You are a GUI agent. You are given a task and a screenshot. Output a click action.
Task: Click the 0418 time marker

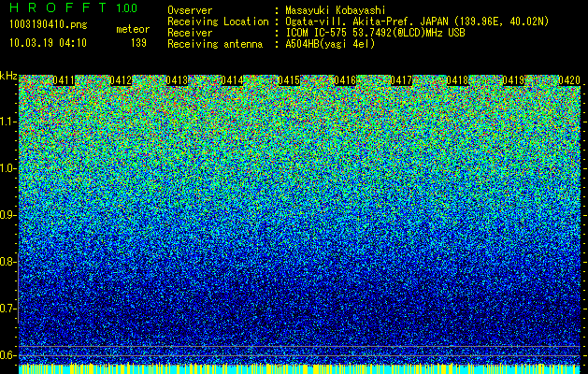click(457, 80)
